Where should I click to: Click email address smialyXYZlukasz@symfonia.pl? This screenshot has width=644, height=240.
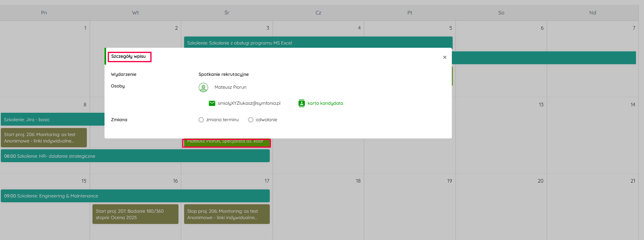(249, 104)
